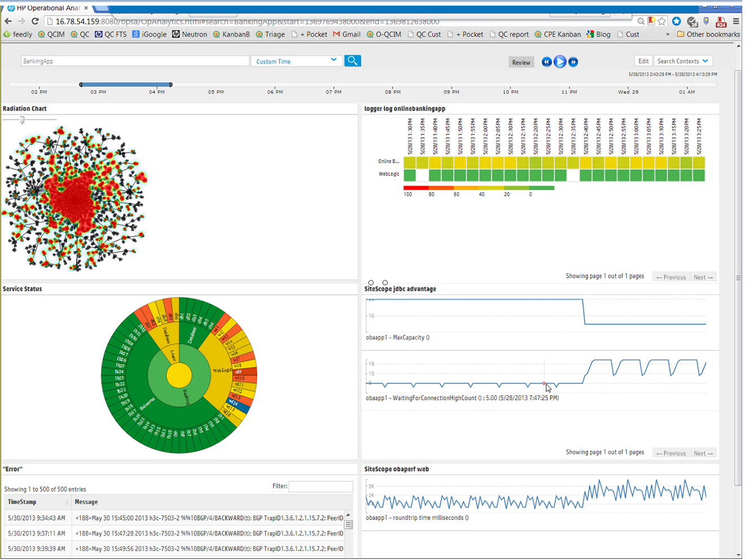This screenshot has height=560, width=745.
Task: Expand the bookmarks overflow chevron
Action: coord(668,34)
